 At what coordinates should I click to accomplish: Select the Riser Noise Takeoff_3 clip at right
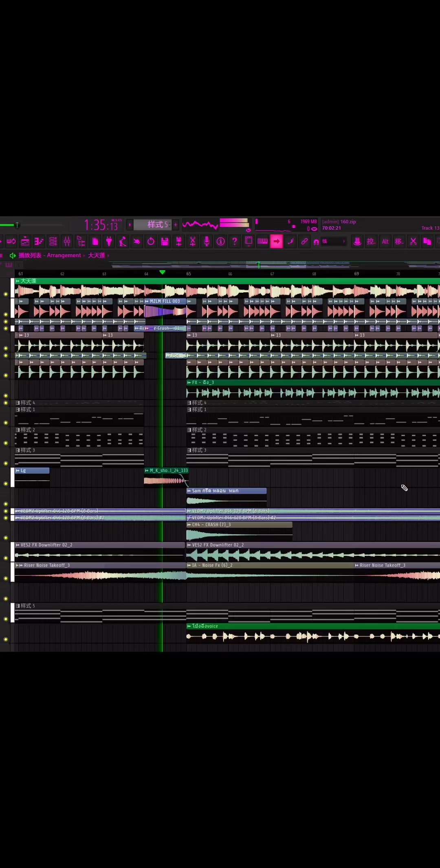tap(397, 572)
